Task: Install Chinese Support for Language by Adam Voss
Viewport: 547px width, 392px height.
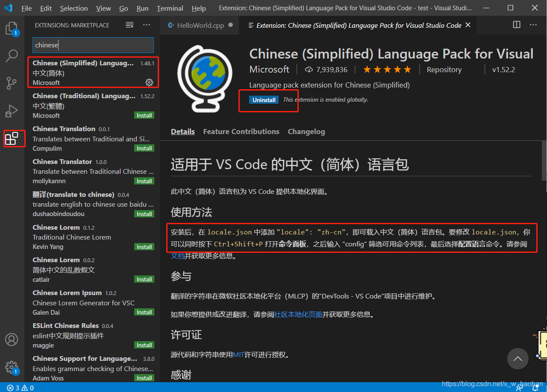Action: click(144, 378)
